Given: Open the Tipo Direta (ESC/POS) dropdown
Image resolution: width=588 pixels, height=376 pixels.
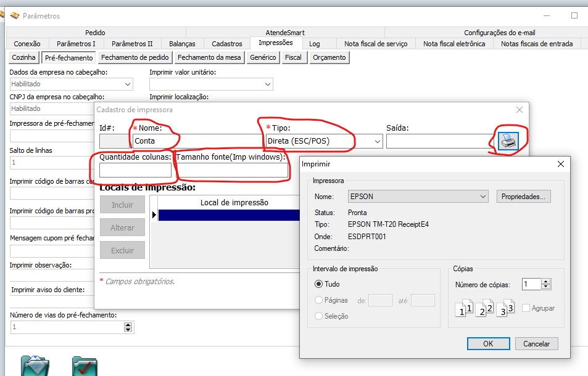Looking at the screenshot, I should pos(377,141).
